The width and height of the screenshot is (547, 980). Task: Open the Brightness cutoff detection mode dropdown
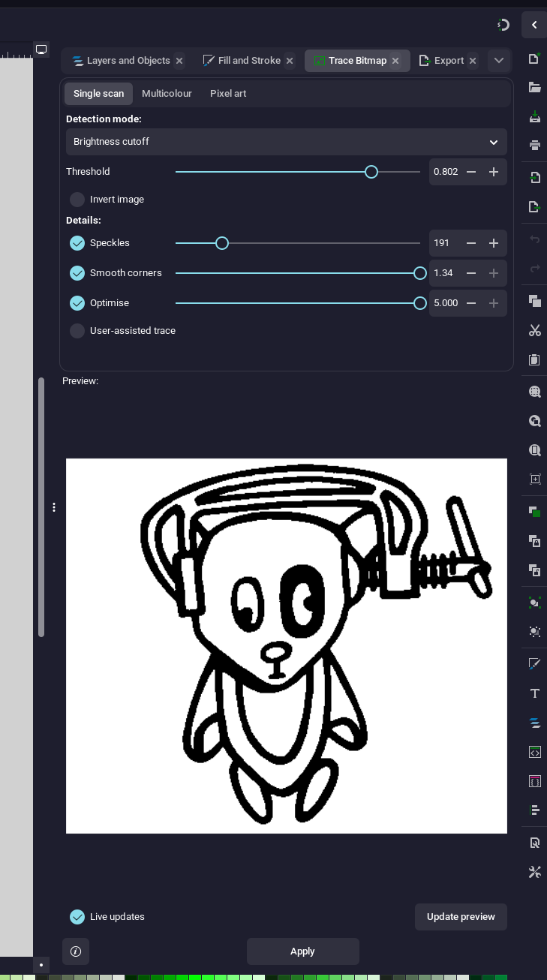click(x=286, y=142)
